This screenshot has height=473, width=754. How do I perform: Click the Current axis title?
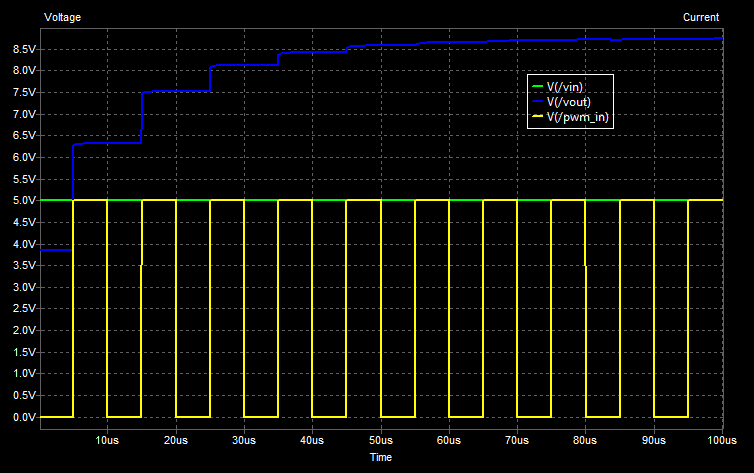[700, 18]
